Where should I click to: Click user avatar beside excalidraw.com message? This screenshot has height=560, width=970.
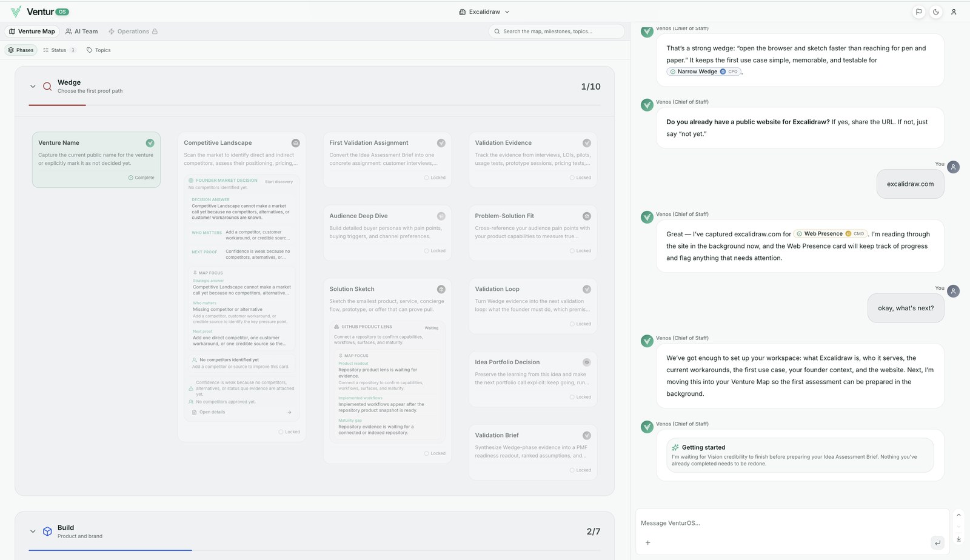click(954, 167)
